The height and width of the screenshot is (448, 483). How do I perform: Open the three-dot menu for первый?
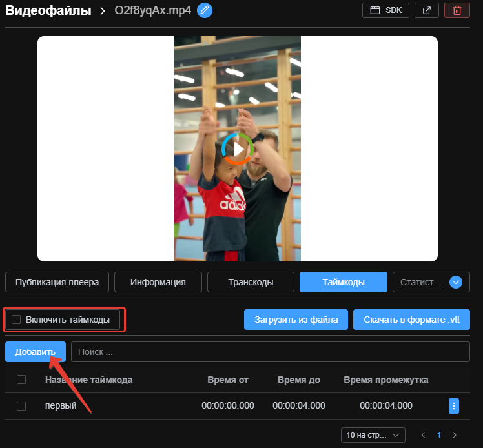[x=454, y=406]
